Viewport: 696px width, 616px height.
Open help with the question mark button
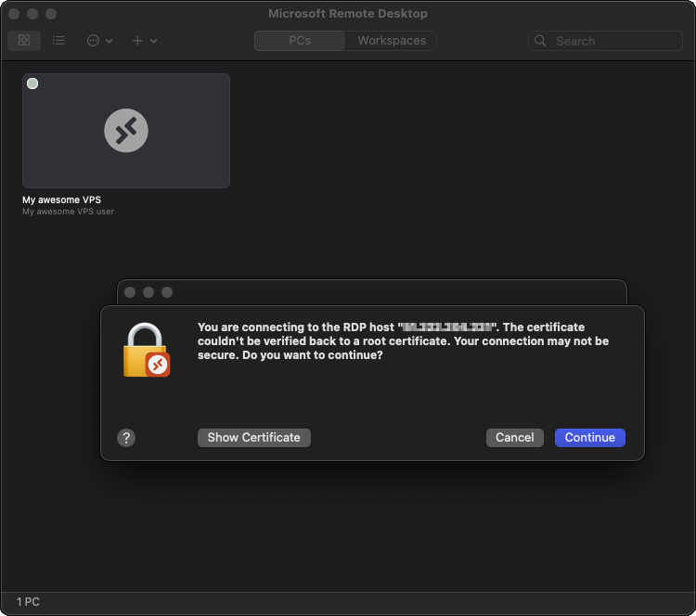pos(127,438)
